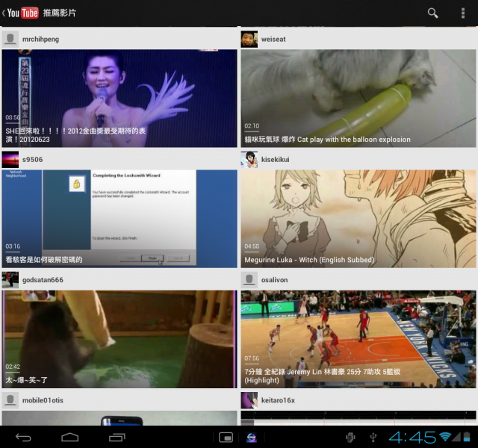Tap the 看駭客是如何破解密碼的 title text

44,260
